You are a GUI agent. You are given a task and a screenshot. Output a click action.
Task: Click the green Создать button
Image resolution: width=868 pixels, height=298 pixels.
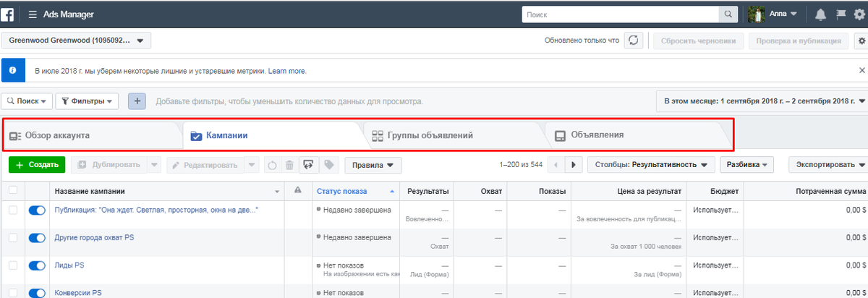tap(37, 165)
